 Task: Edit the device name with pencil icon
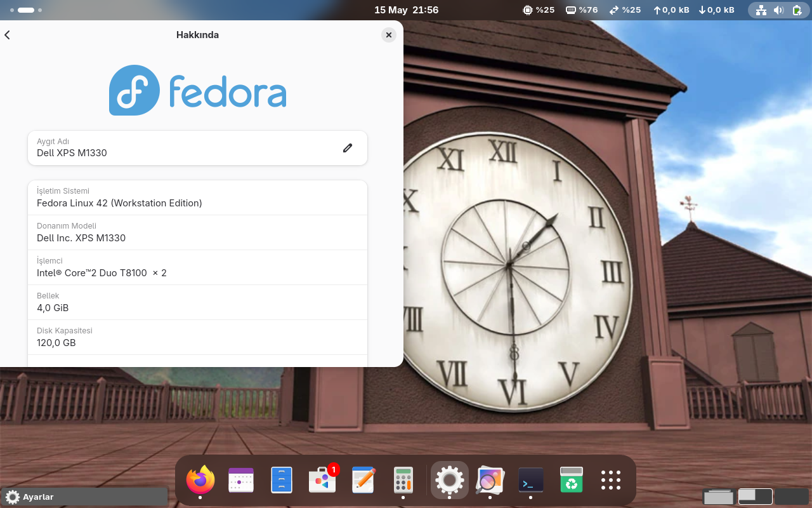347,148
